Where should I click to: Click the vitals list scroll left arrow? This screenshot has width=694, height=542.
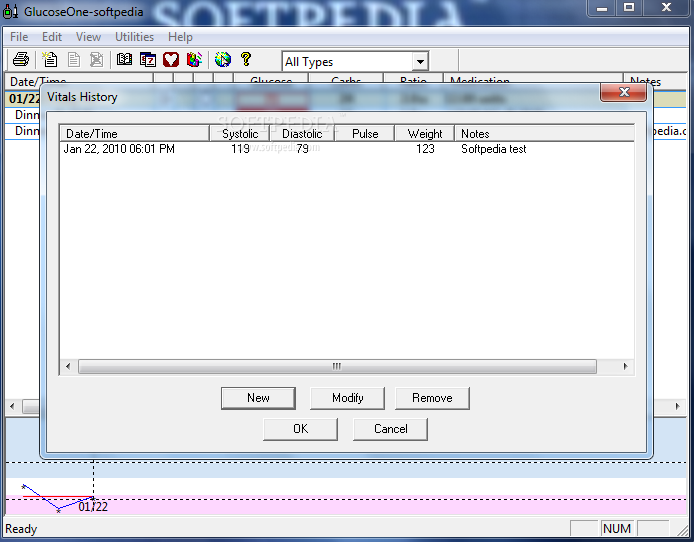68,366
